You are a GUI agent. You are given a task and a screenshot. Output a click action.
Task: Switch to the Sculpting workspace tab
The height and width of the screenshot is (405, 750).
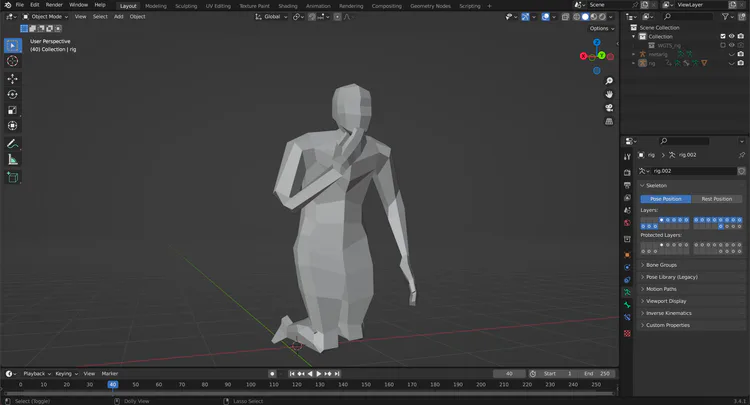point(186,6)
